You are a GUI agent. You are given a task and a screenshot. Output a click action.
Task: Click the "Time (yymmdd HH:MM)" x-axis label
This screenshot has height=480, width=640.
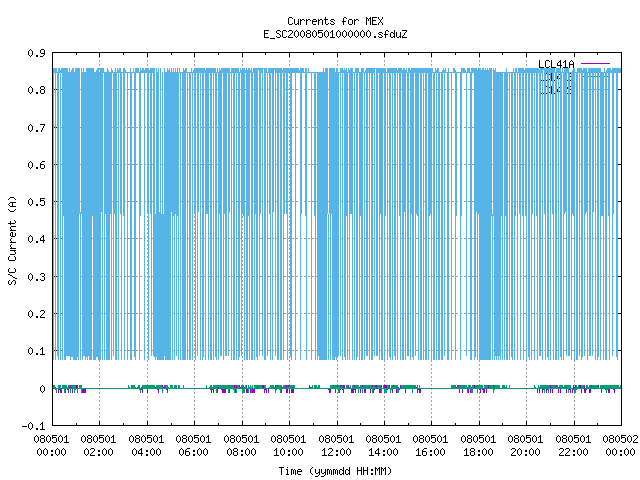click(335, 471)
